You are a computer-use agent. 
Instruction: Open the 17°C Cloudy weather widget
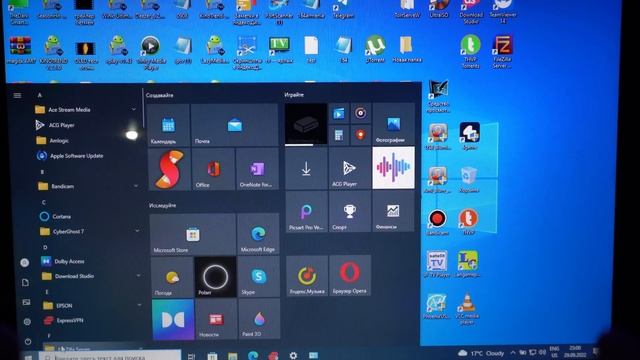[x=481, y=353]
